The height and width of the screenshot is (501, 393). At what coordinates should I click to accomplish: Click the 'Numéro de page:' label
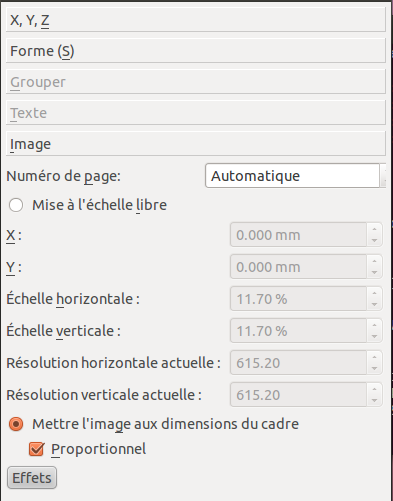pos(63,176)
